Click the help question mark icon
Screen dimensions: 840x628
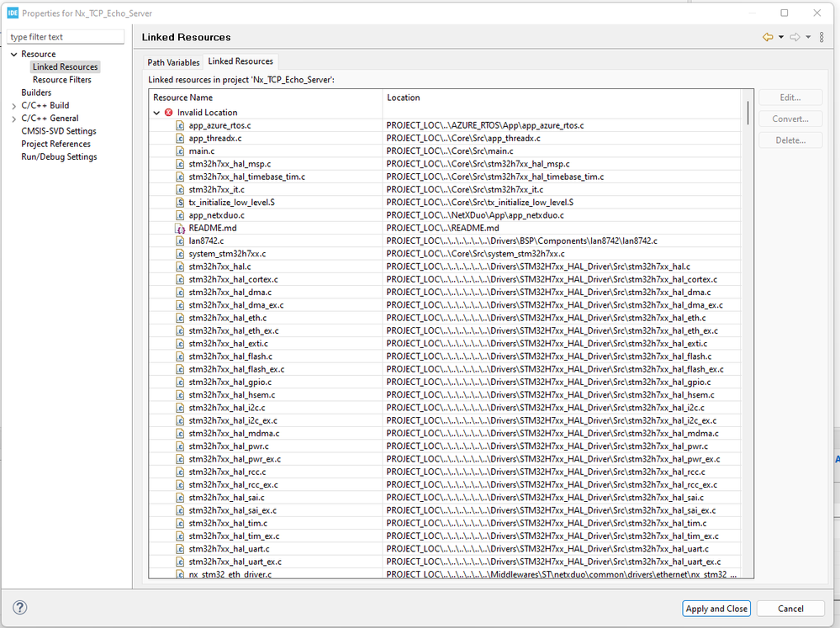20,608
